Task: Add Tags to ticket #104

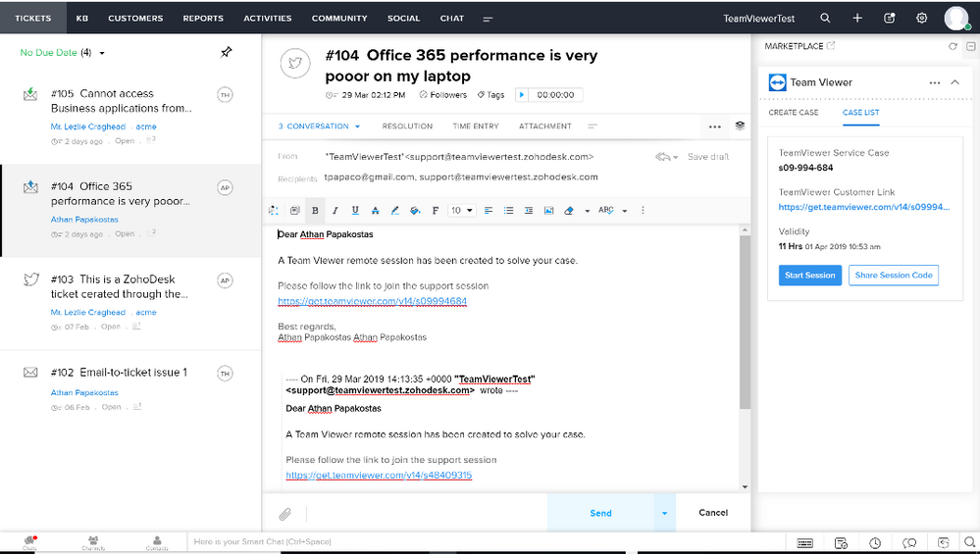Action: click(490, 95)
